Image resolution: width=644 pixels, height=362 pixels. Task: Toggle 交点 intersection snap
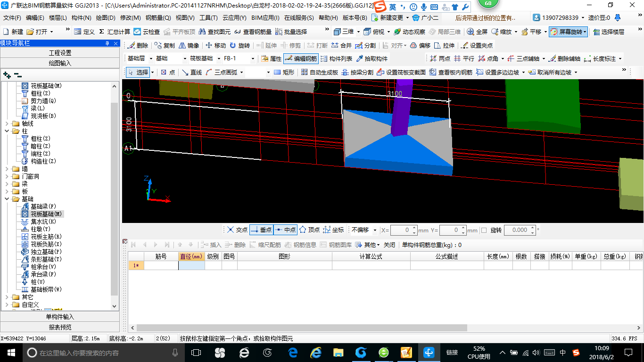pyautogui.click(x=237, y=230)
